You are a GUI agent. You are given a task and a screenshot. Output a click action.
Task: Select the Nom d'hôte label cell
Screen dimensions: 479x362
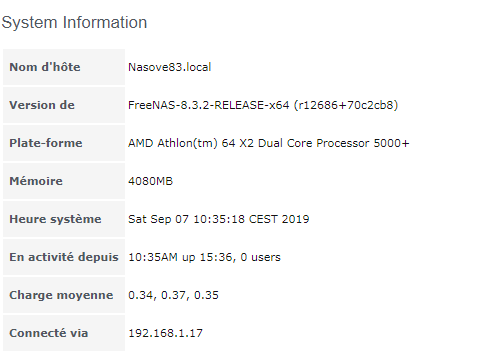pos(64,67)
